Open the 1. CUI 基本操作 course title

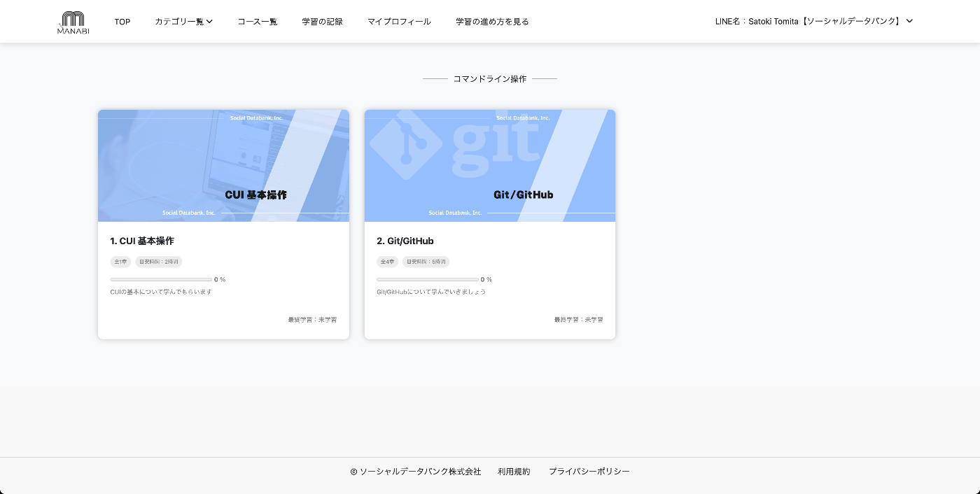coord(142,241)
